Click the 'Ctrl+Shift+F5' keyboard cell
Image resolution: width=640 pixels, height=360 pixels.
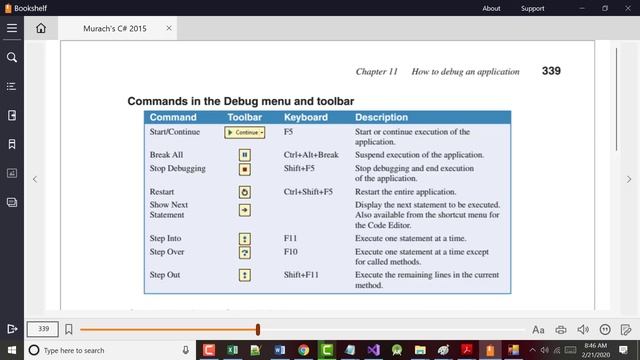click(x=308, y=191)
